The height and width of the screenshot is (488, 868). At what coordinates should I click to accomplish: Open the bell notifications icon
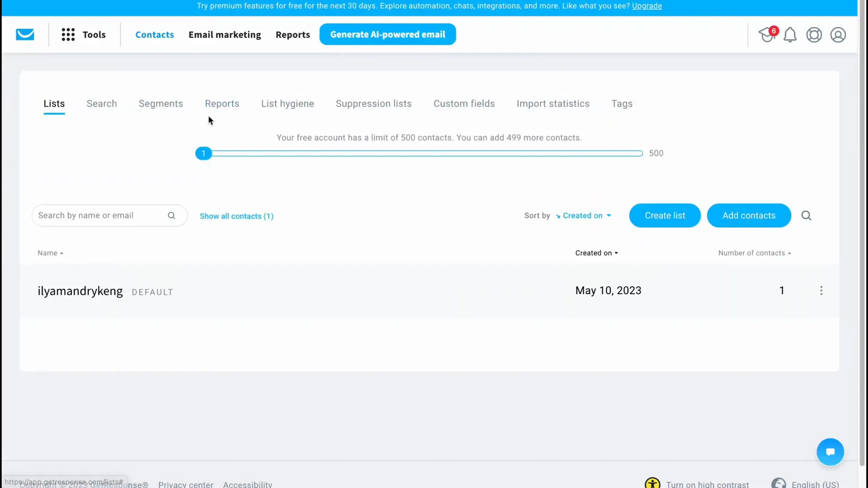point(790,34)
